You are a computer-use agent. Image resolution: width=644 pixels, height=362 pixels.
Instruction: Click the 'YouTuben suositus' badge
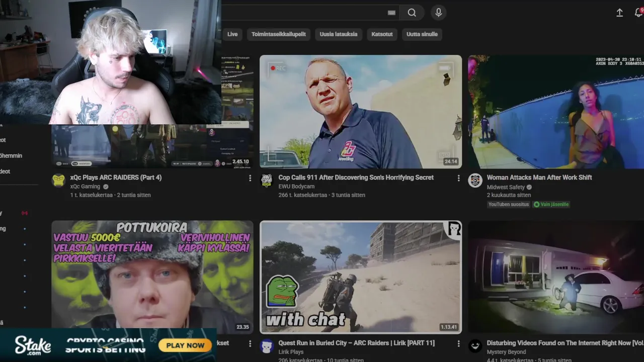(509, 204)
